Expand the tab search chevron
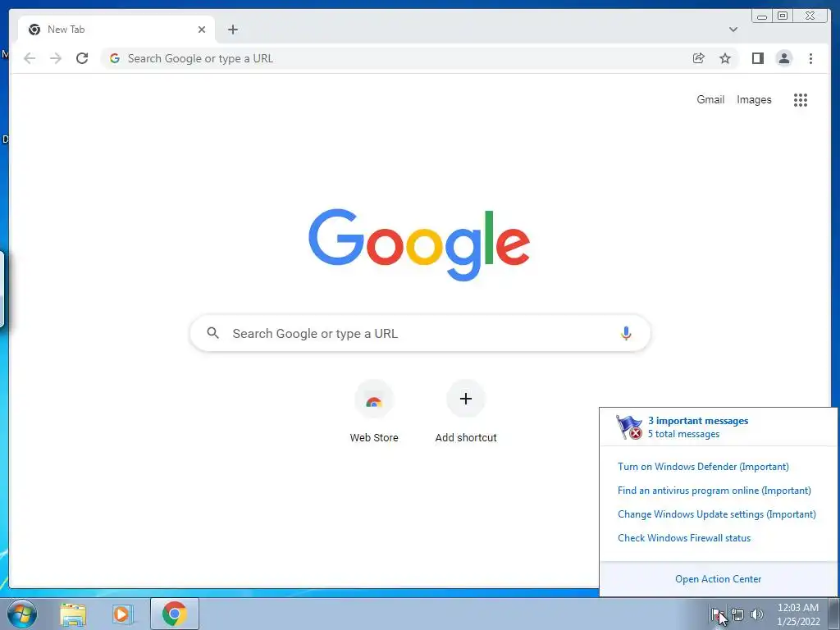This screenshot has width=840, height=630. click(733, 30)
